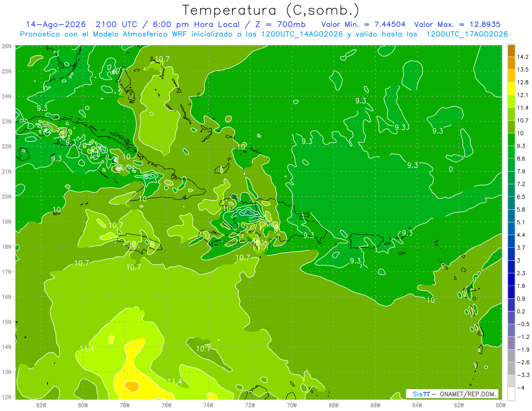The height and width of the screenshot is (411, 532).
Task: Click the '13.5' colorbar label
Action: click(x=522, y=70)
